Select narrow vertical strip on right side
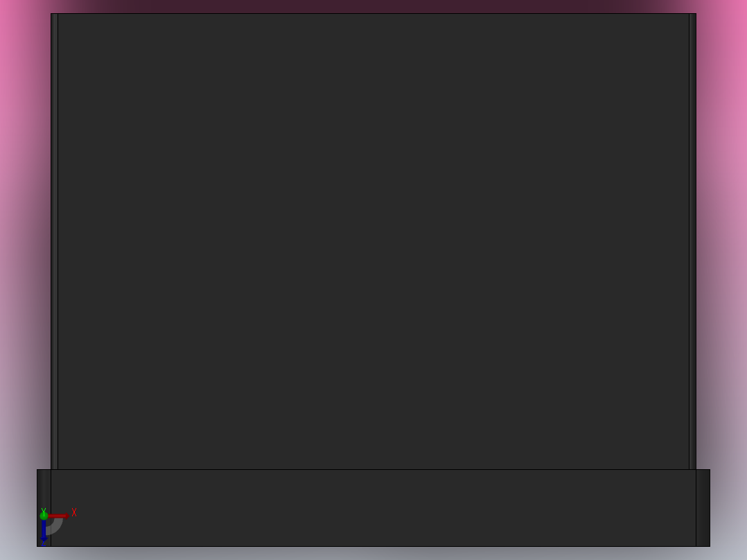 point(692,241)
